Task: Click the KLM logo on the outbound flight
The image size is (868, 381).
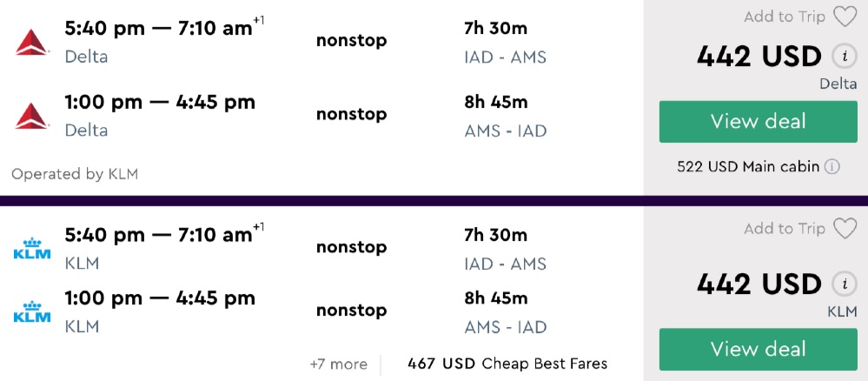Action: tap(32, 248)
